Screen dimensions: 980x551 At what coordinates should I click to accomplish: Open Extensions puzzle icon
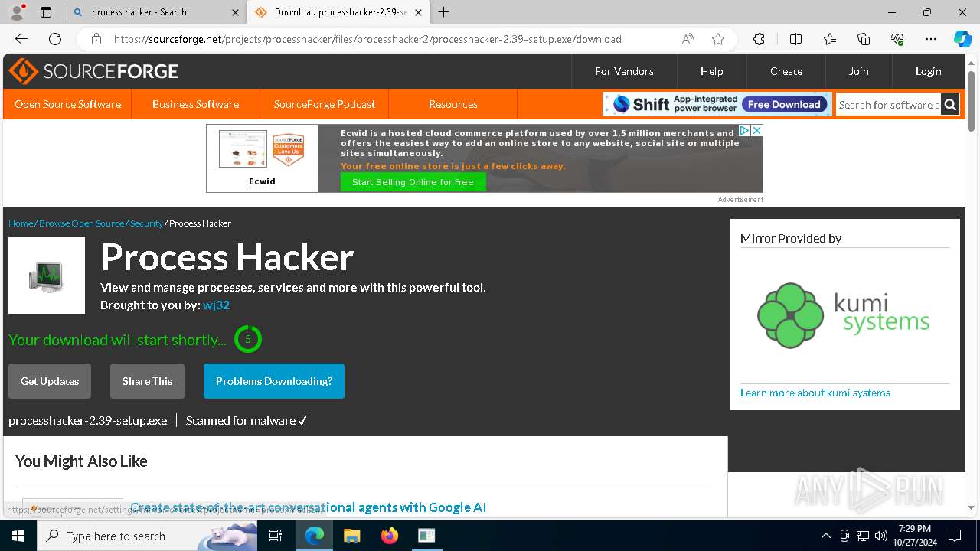click(x=759, y=39)
